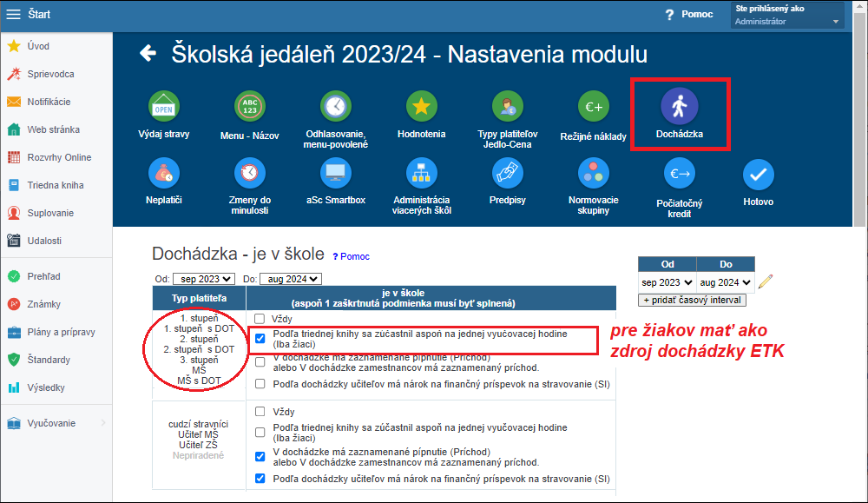Uncheck the last finančný príspevok checkbox for teachers

pos(259,479)
